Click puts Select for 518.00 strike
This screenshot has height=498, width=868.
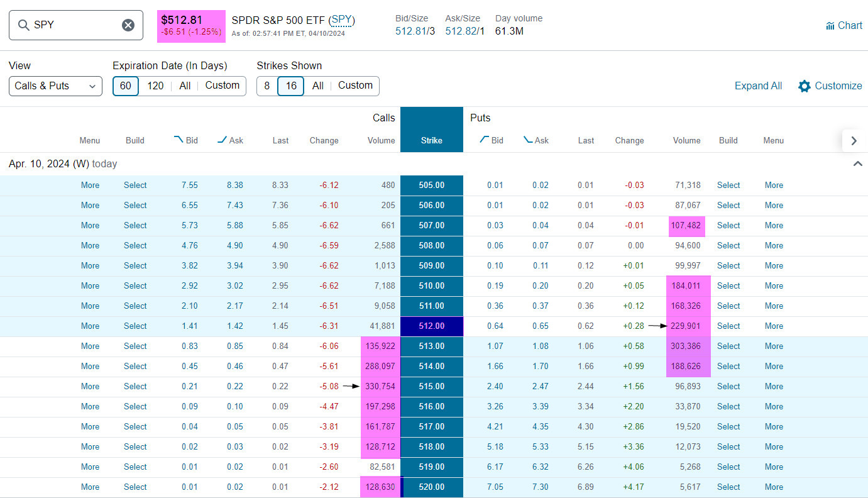pos(728,447)
